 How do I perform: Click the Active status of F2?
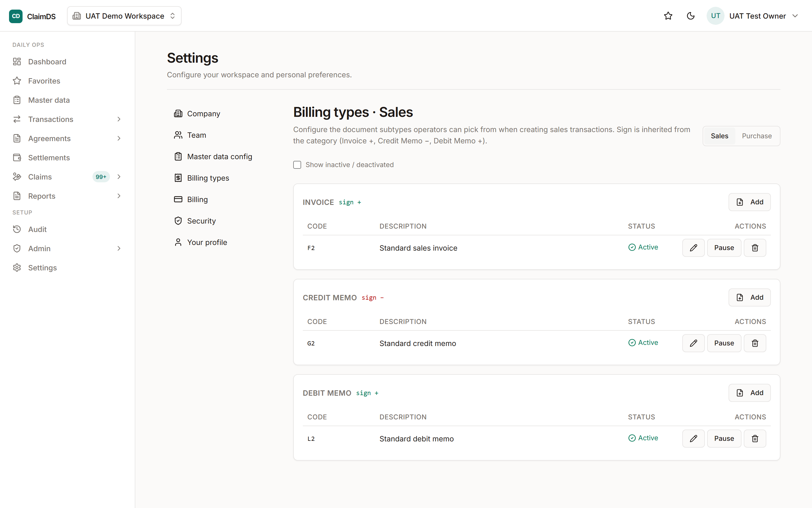pyautogui.click(x=643, y=248)
